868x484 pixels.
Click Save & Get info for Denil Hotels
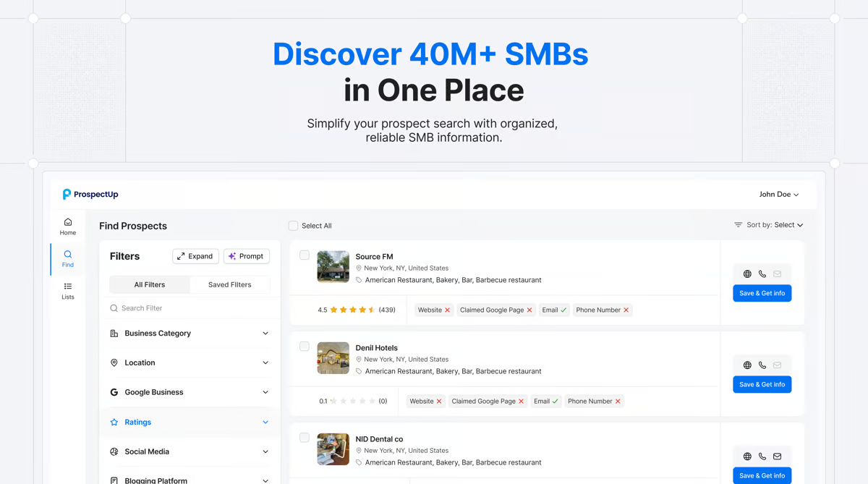click(762, 384)
